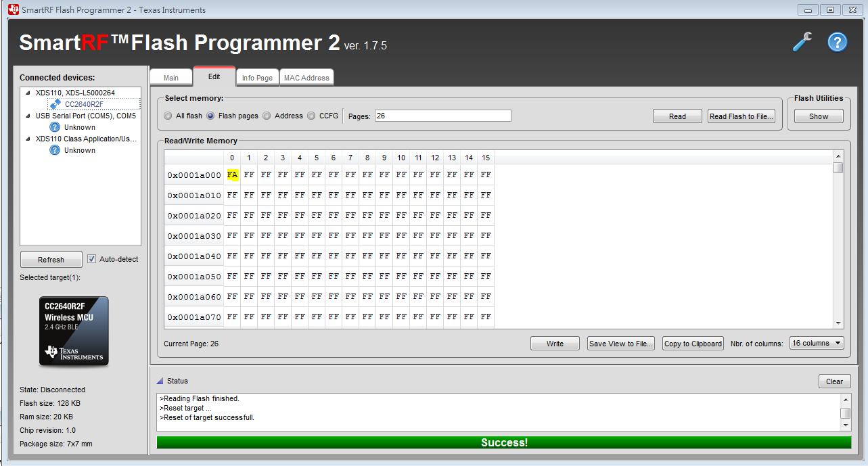The image size is (868, 466).
Task: Click the Refresh devices button
Action: (51, 260)
